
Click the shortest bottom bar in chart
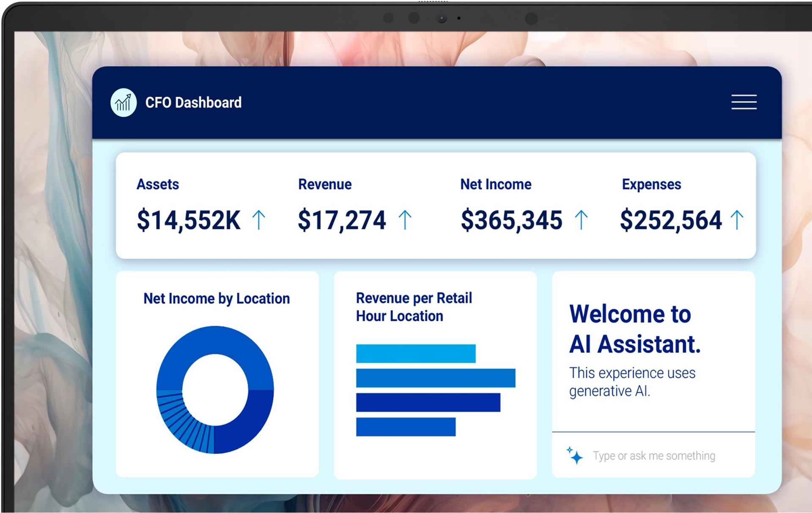[406, 427]
